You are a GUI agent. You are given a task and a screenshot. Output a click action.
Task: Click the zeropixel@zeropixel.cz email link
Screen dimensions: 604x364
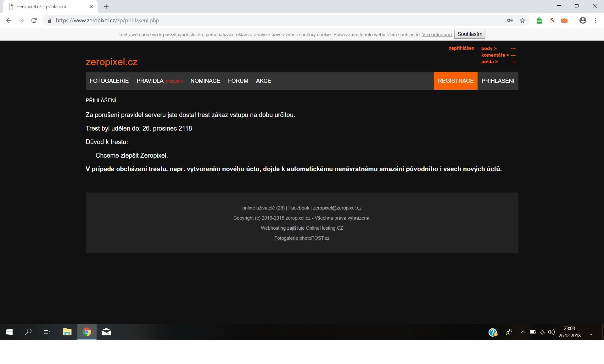(337, 208)
